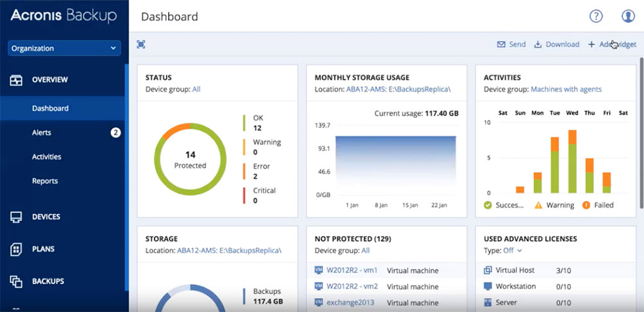The height and width of the screenshot is (312, 644).
Task: Click the Workstation license icon
Action: (488, 286)
